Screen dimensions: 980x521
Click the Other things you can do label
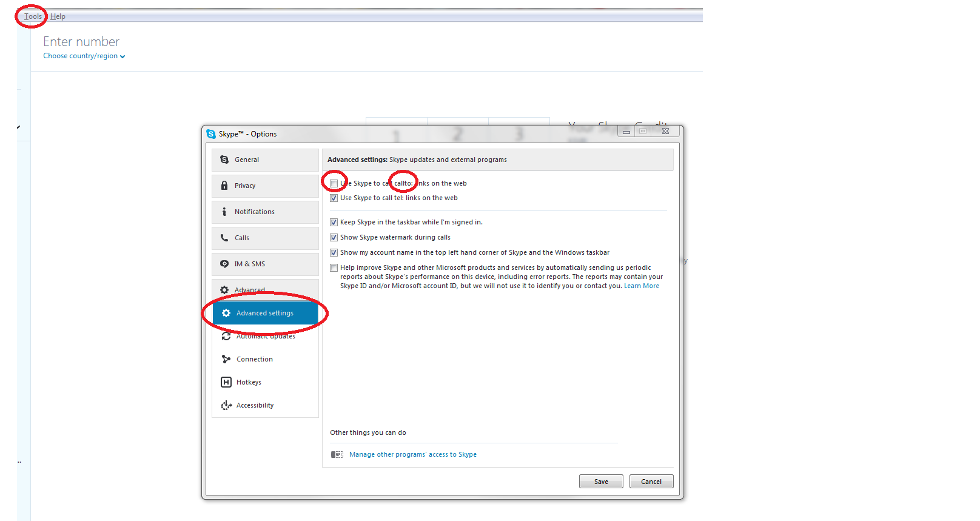click(368, 432)
